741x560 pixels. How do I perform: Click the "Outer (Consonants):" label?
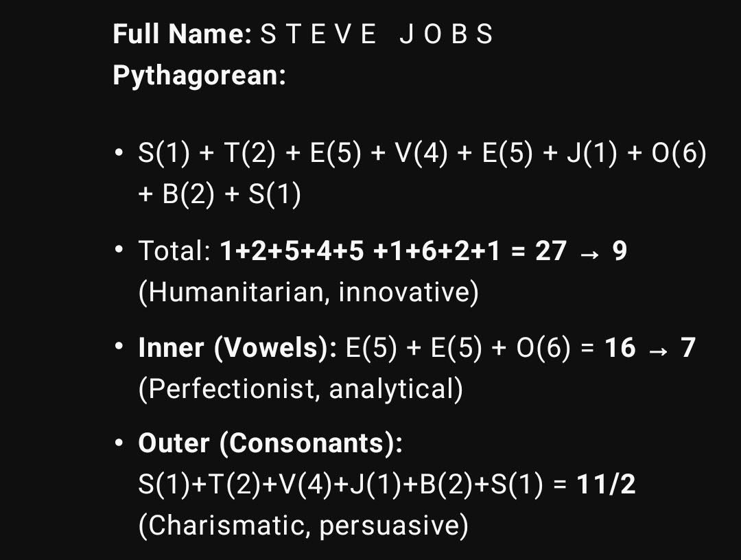270,443
